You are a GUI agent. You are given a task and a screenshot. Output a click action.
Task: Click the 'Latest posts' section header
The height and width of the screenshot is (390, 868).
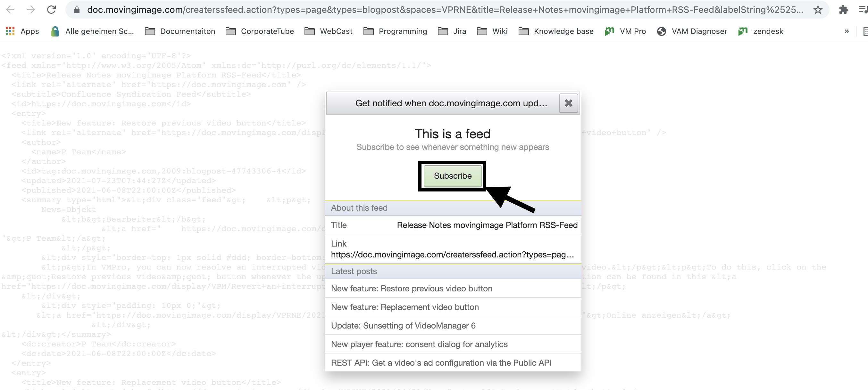coord(453,271)
